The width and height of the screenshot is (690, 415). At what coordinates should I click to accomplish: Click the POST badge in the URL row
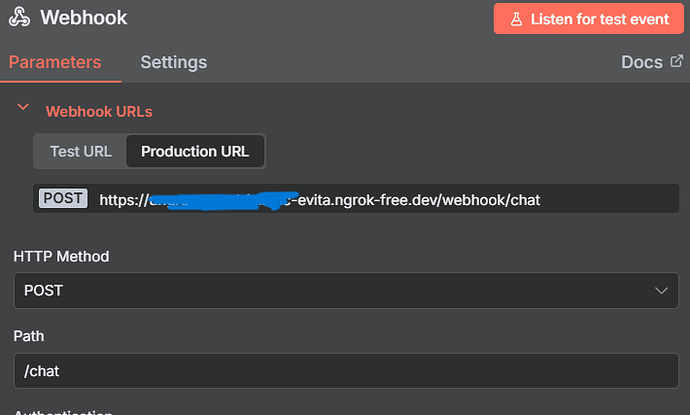[63, 199]
